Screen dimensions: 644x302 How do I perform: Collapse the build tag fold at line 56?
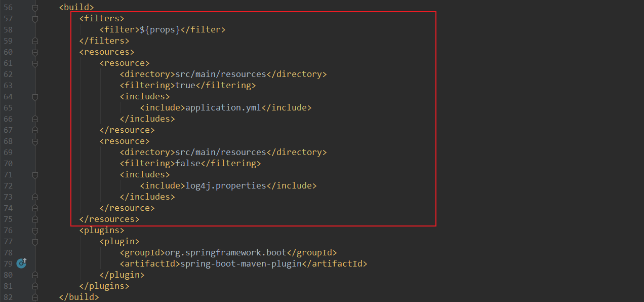coord(35,8)
